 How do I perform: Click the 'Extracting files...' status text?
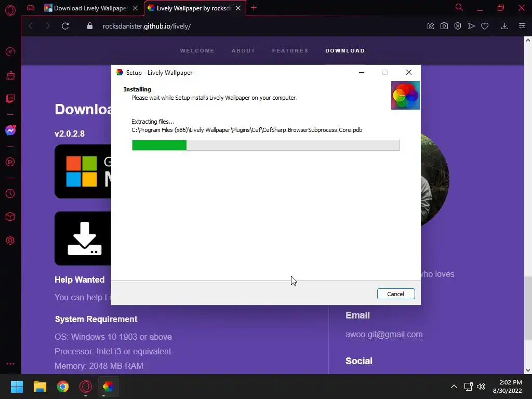click(153, 122)
